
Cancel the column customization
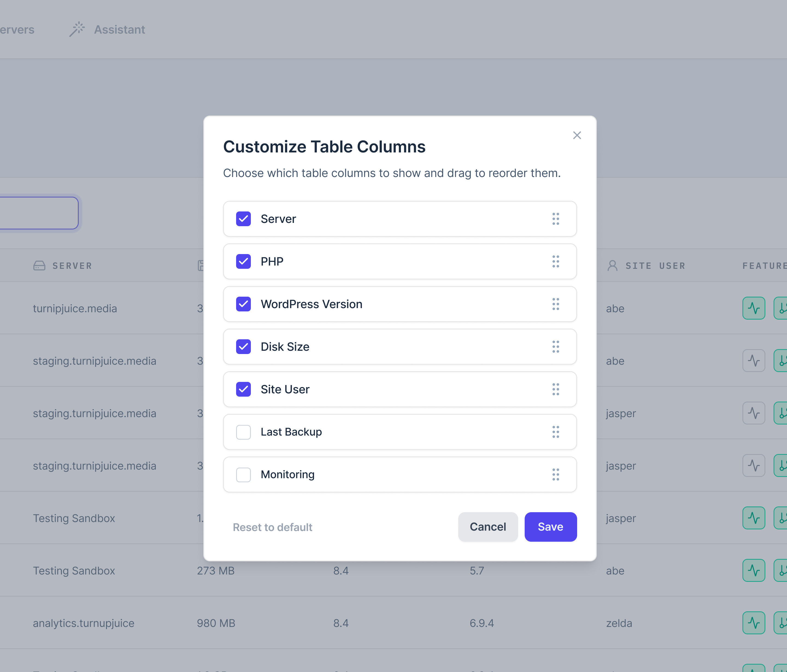point(488,527)
